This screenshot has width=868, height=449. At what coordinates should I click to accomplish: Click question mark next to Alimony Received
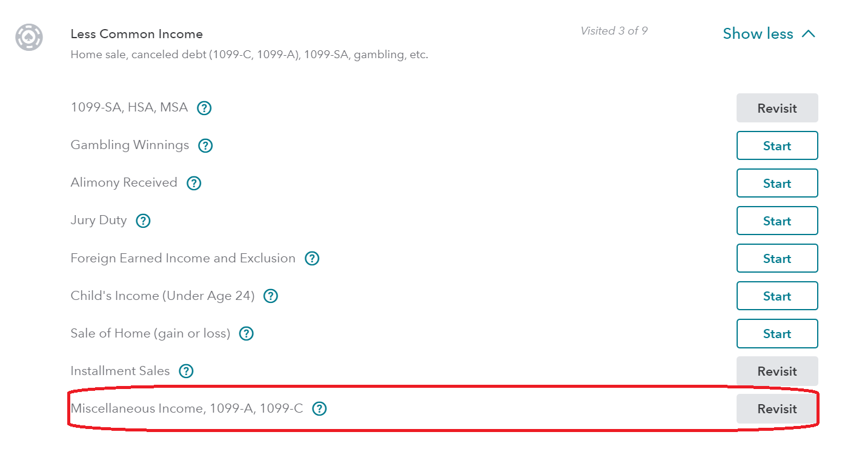tap(194, 184)
